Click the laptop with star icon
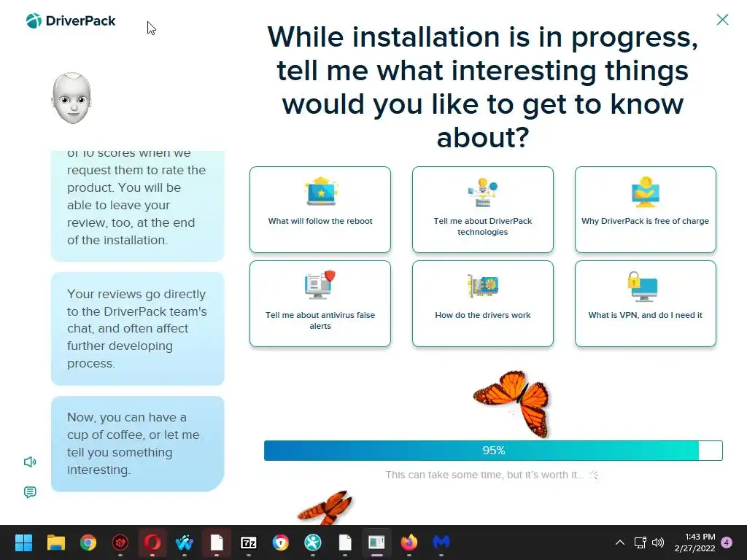This screenshot has width=747, height=560. (x=321, y=192)
